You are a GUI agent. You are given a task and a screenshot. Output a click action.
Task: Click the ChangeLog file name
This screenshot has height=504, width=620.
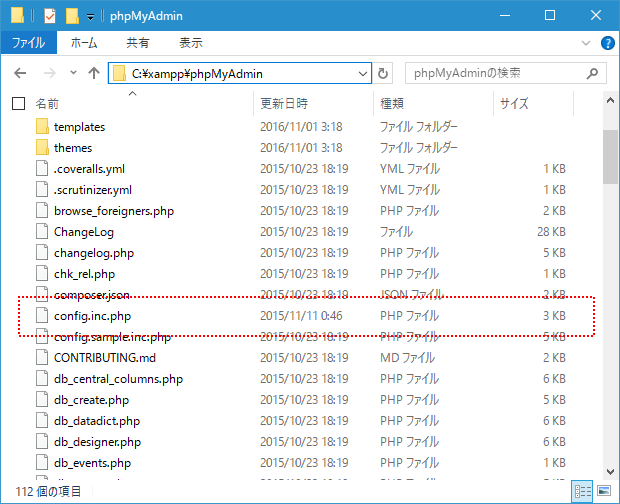point(84,232)
